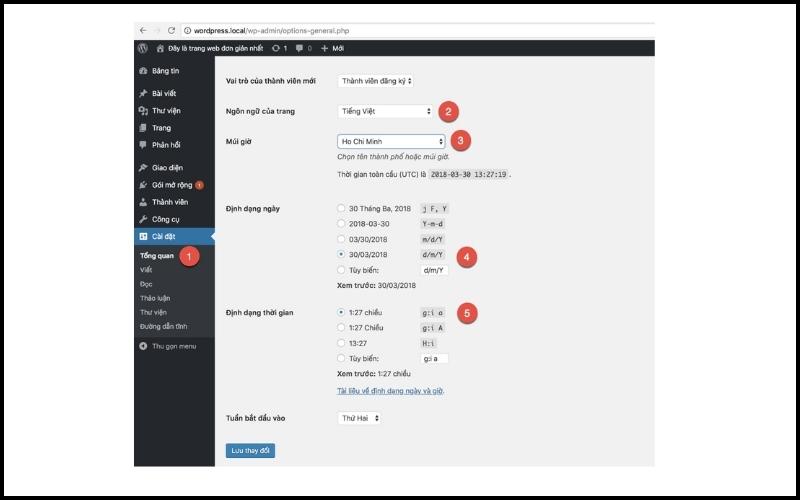Collapse menu with Thu gọn menu icon

point(143,345)
